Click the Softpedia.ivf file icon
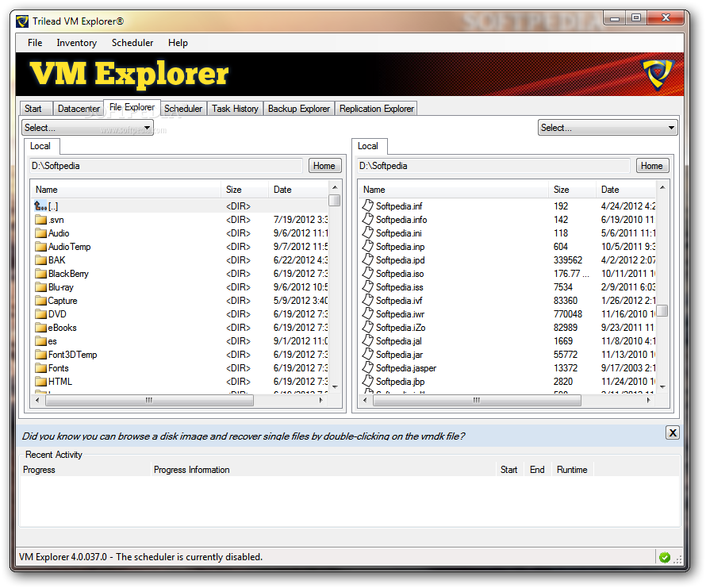The image size is (706, 588). click(368, 300)
